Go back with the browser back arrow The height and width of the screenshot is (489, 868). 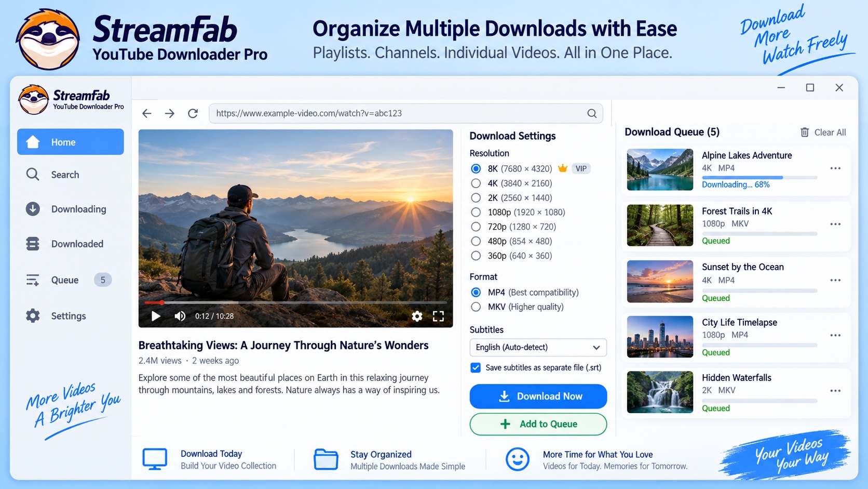tap(147, 113)
